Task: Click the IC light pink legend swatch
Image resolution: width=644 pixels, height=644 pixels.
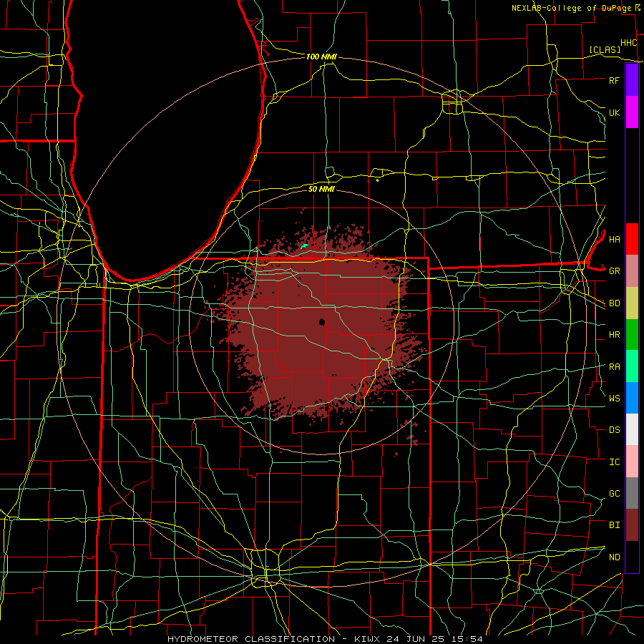Action: point(632,462)
